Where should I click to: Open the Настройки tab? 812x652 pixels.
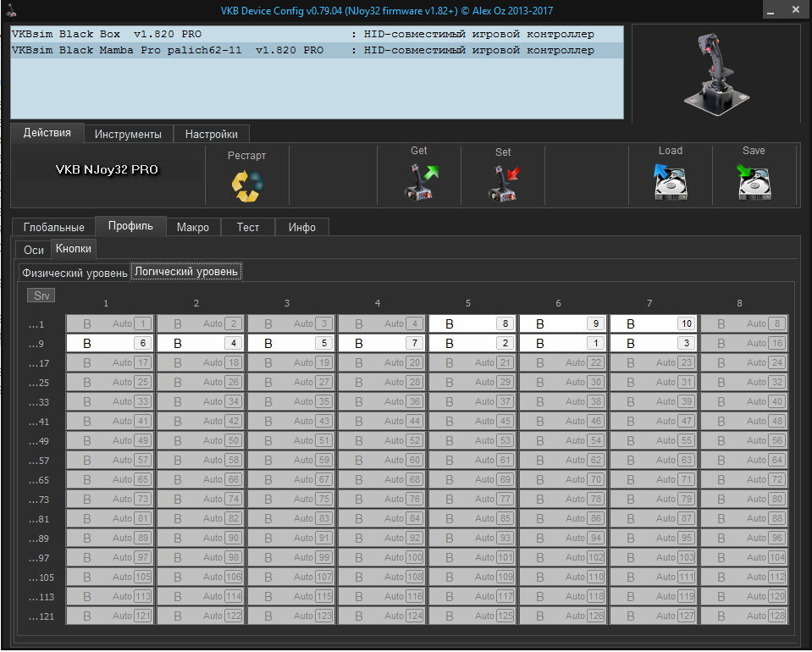[x=212, y=134]
